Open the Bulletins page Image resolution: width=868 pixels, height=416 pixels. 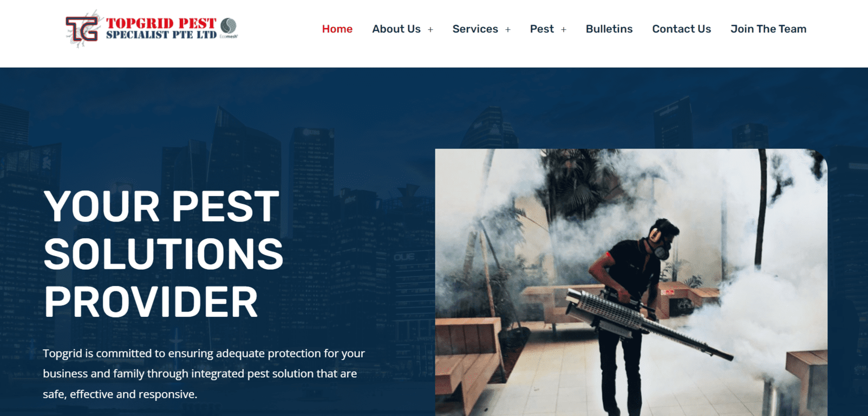609,29
